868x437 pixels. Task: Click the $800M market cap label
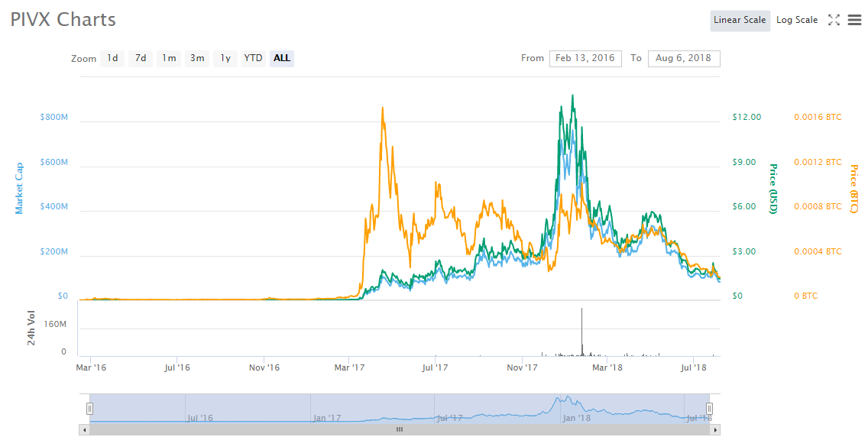click(53, 117)
